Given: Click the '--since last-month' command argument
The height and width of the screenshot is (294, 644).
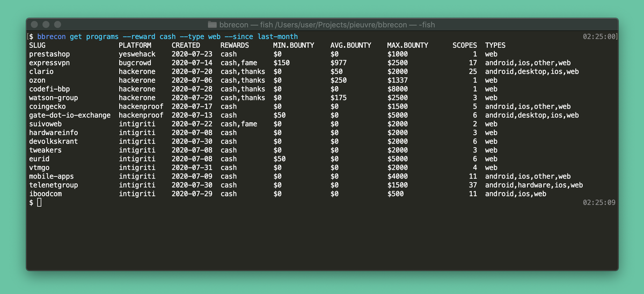Looking at the screenshot, I should 261,37.
